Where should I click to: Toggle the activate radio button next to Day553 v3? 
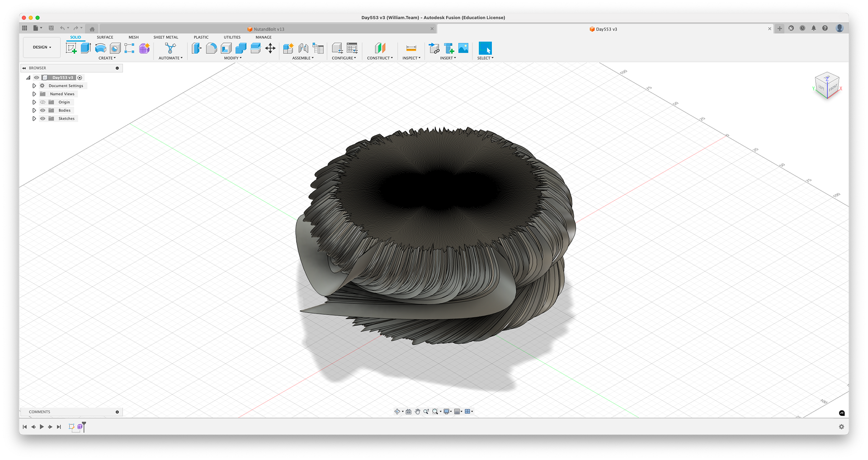pos(80,78)
